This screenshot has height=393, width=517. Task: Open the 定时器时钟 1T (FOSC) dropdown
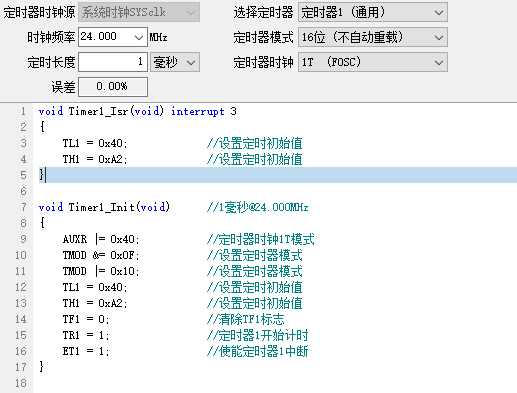tap(373, 62)
